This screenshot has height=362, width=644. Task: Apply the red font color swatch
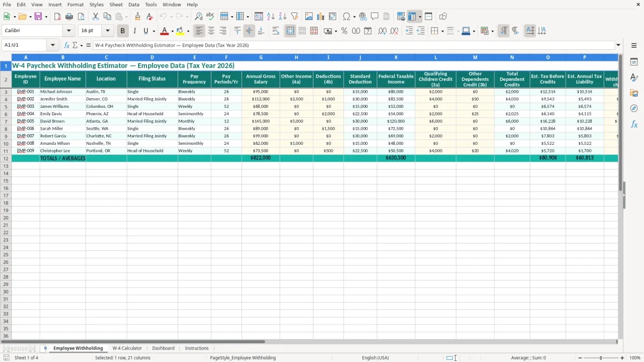point(165,31)
